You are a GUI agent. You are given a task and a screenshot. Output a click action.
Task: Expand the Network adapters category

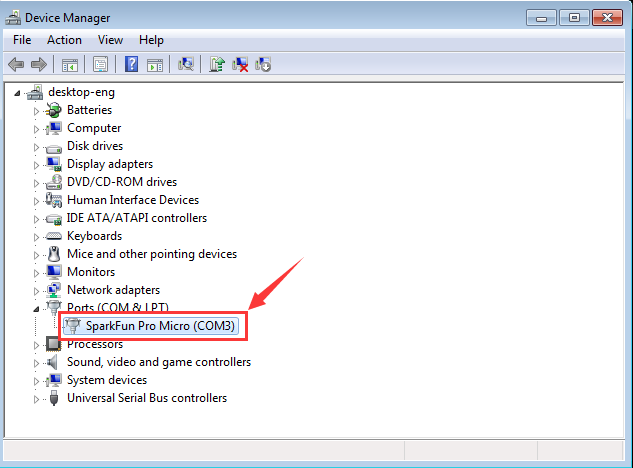(x=37, y=290)
